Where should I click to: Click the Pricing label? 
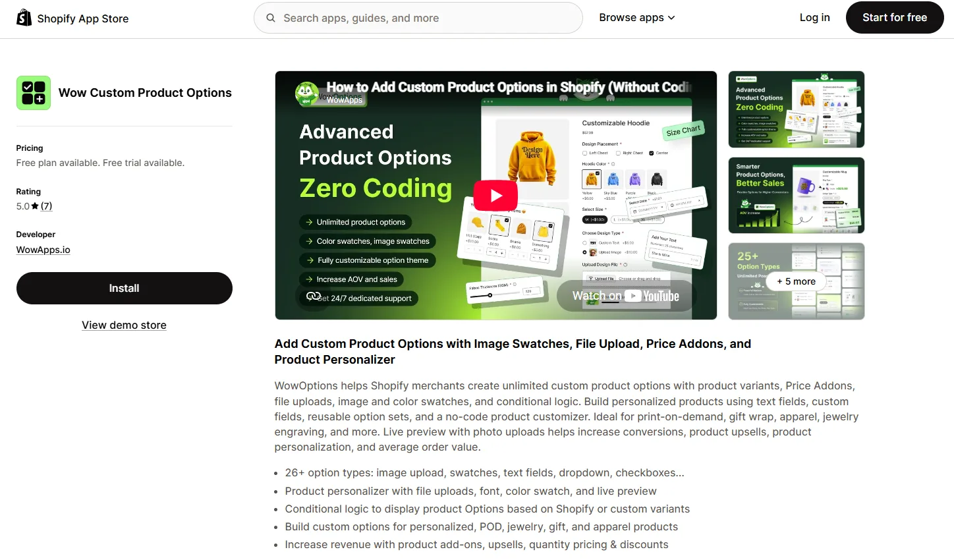pos(30,148)
